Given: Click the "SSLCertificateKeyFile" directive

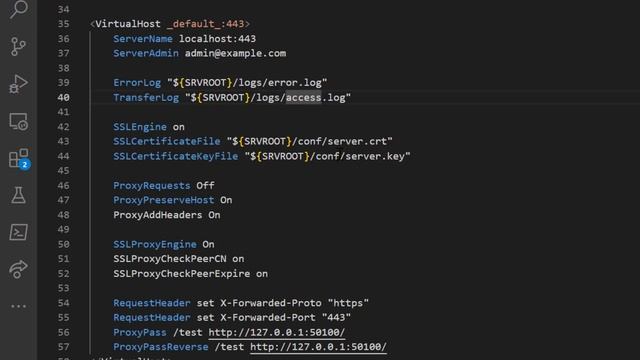Looking at the screenshot, I should tap(176, 156).
